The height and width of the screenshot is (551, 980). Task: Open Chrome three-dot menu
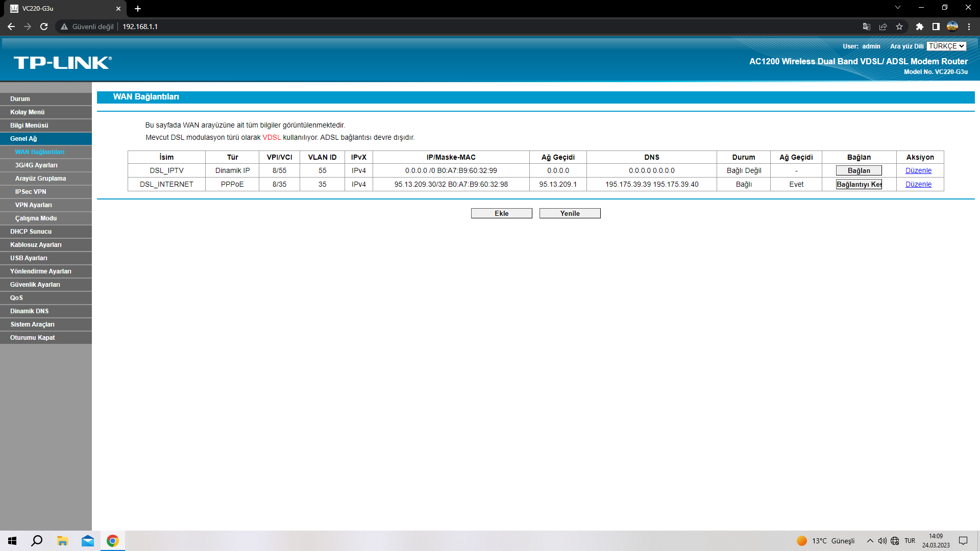tap(969, 27)
